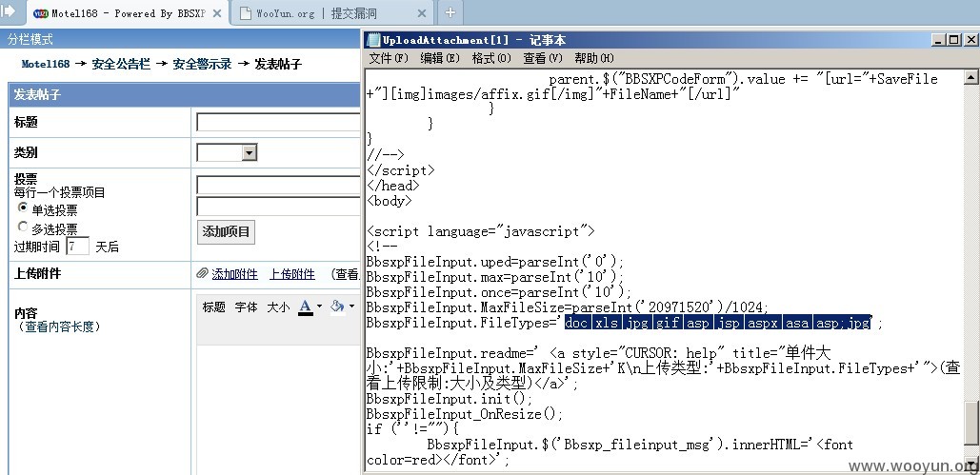Switch to the Motel168 - Powered By BBSXP tab
Viewport: 980px width, 475px height.
128,13
